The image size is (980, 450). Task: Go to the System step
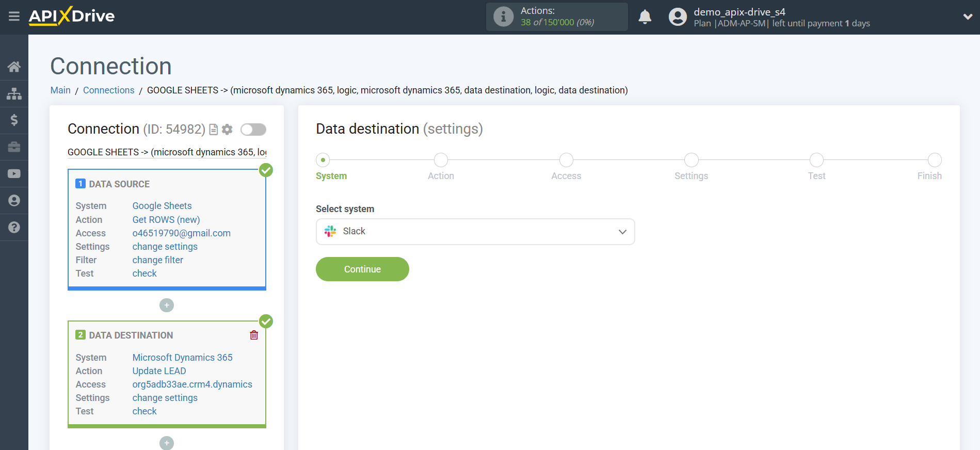click(x=323, y=160)
